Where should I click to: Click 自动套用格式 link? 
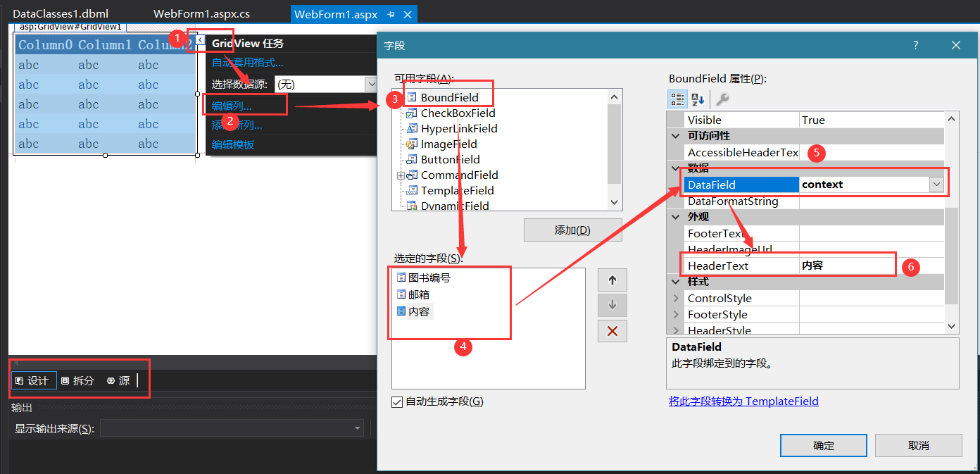pyautogui.click(x=248, y=63)
